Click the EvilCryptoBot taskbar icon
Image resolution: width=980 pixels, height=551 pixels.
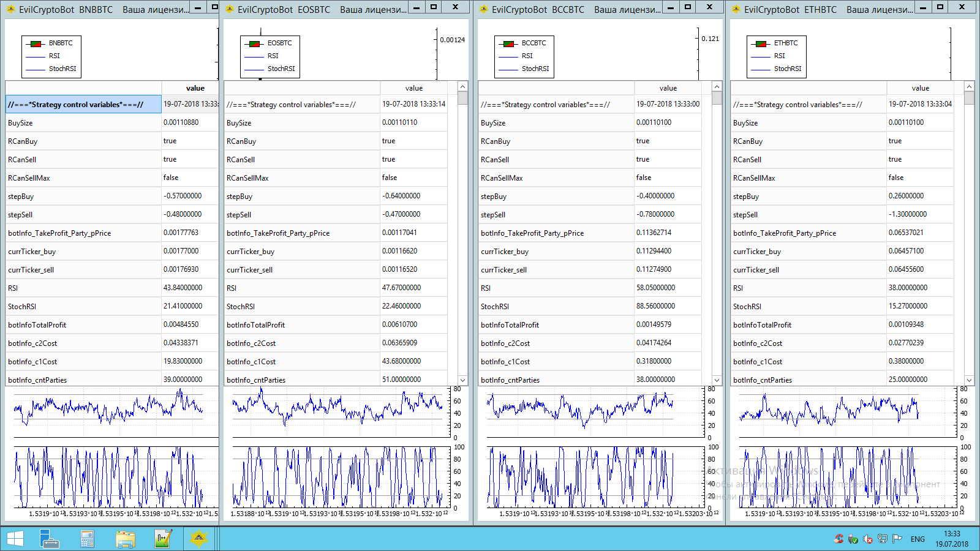[x=199, y=539]
